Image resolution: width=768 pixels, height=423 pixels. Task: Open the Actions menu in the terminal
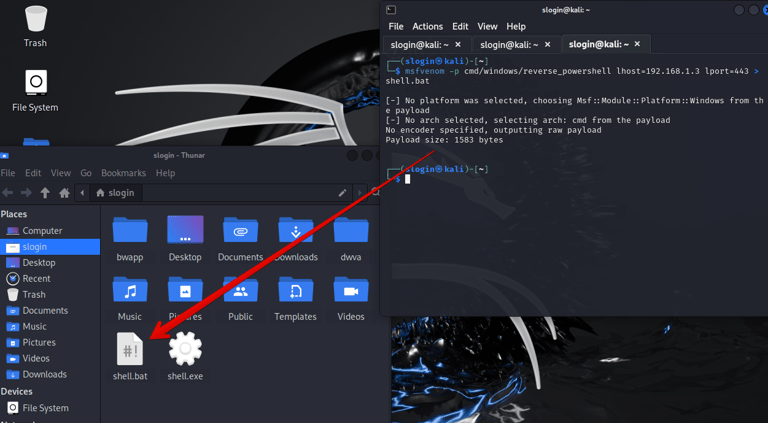click(428, 26)
